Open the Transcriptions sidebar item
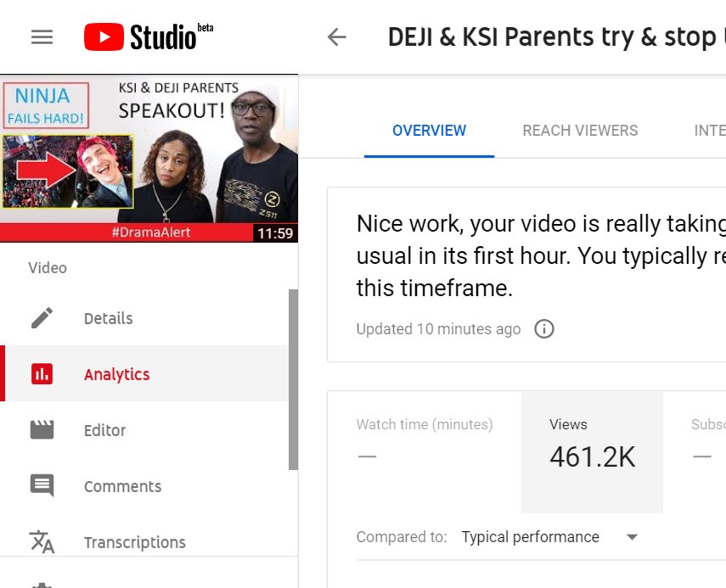Screen dimensions: 726x588 pos(146,541)
